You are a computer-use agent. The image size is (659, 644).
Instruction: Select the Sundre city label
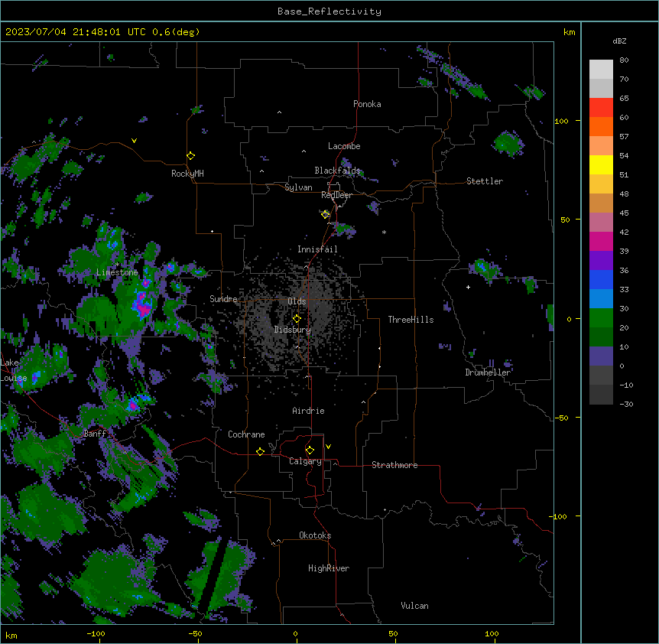pyautogui.click(x=223, y=299)
